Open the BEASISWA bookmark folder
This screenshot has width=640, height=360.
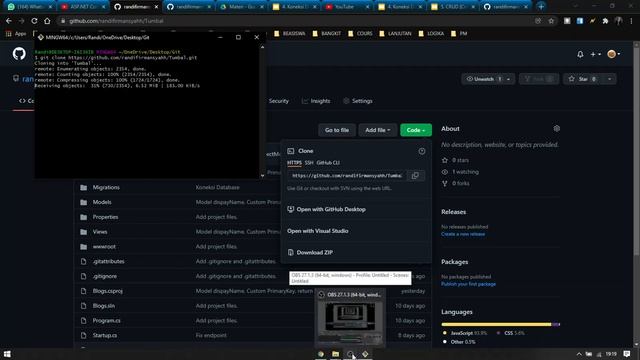(290, 33)
